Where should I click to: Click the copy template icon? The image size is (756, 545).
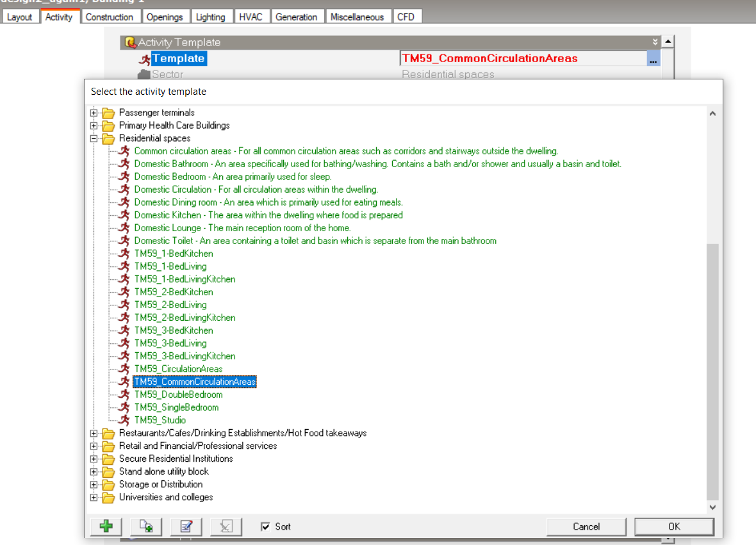[146, 526]
